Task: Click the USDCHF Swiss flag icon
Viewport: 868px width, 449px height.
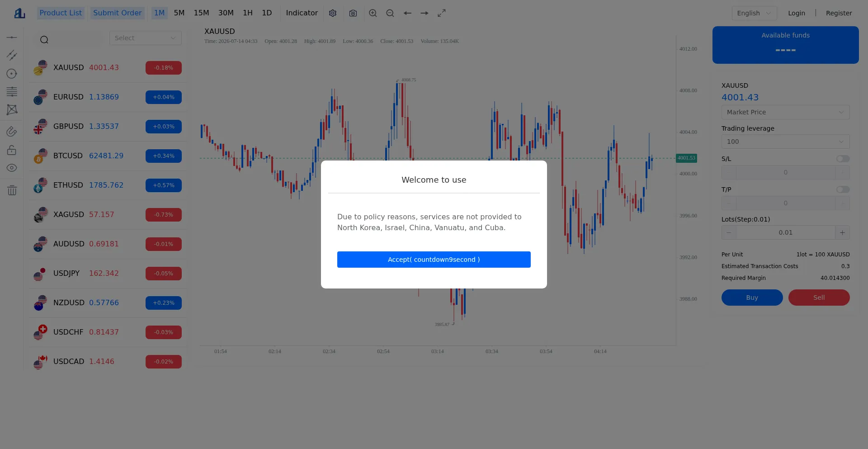Action: (x=40, y=332)
